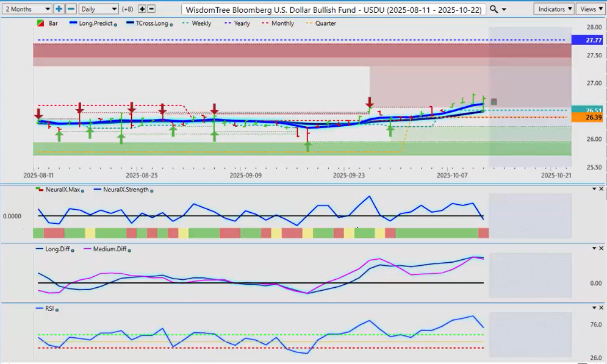This screenshot has width=607, height=364.
Task: Open the Indicators menu
Action: point(553,9)
